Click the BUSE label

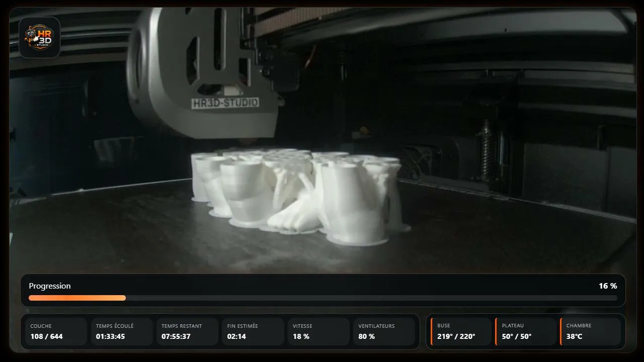444,326
